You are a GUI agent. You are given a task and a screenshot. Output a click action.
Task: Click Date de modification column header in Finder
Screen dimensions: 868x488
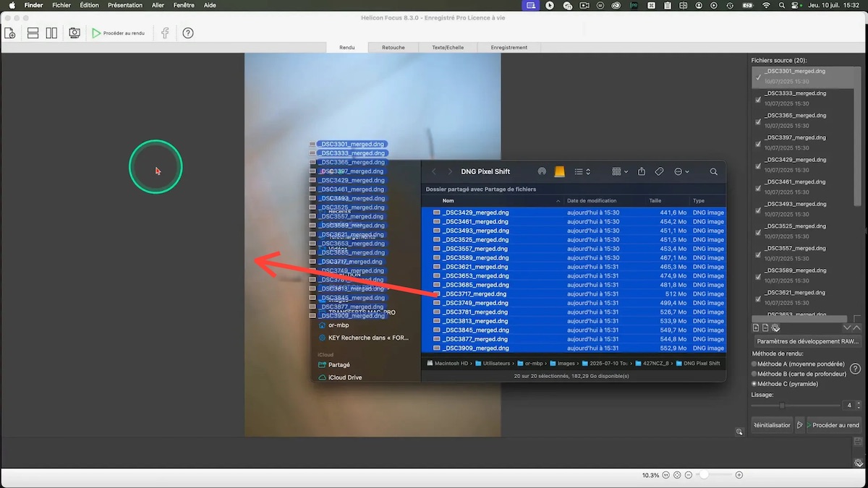(x=592, y=200)
